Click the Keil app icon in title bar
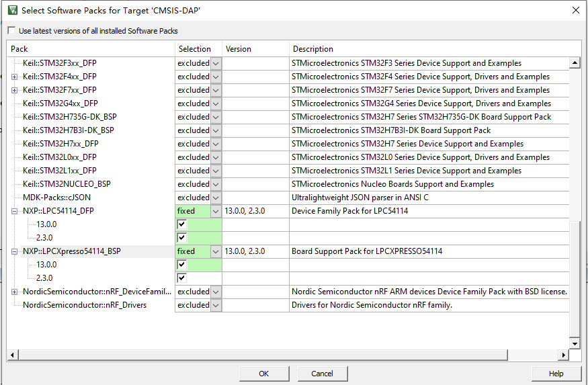 (12, 10)
